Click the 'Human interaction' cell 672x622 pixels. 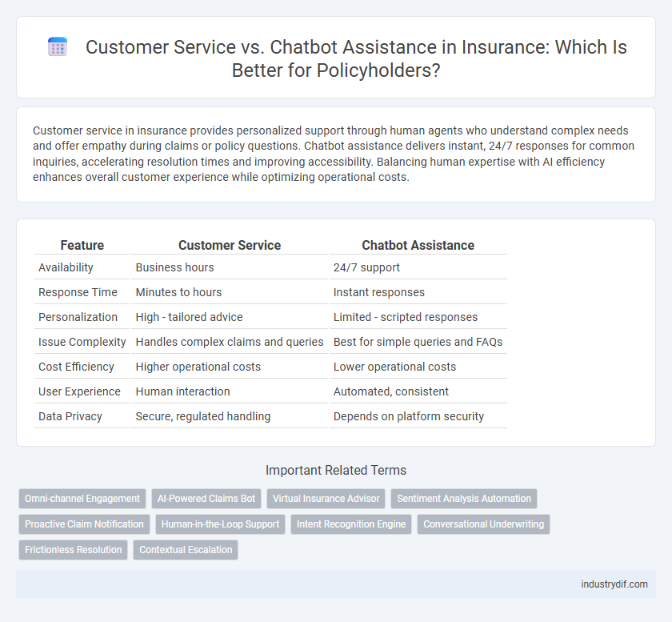coord(230,391)
